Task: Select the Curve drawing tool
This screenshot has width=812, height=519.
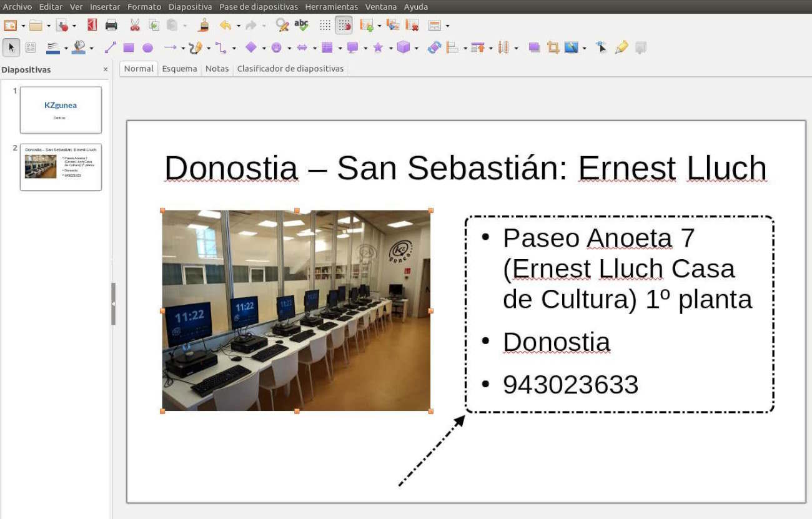Action: click(x=196, y=47)
